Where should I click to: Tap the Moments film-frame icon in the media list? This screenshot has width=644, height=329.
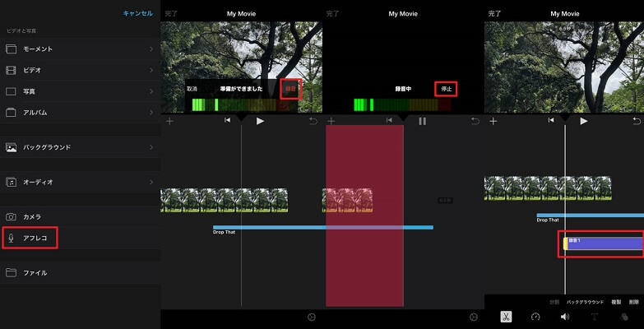11,49
